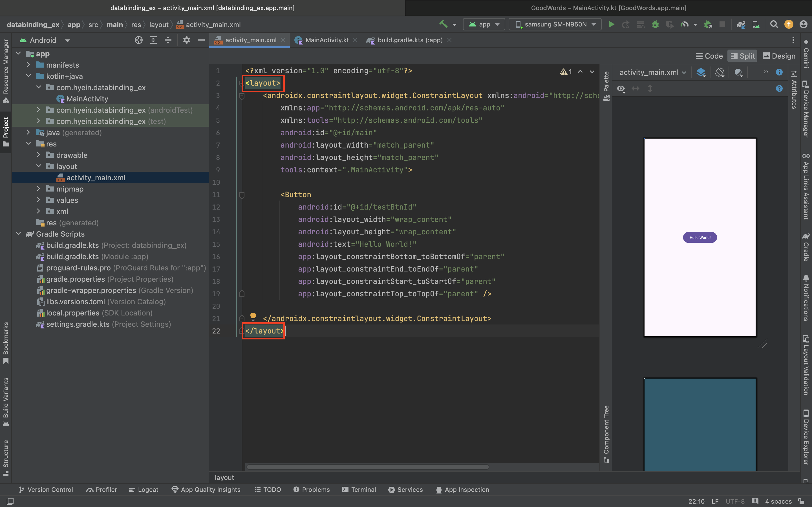Click Sync Project with Gradle Files icon
The width and height of the screenshot is (812, 507).
point(741,25)
